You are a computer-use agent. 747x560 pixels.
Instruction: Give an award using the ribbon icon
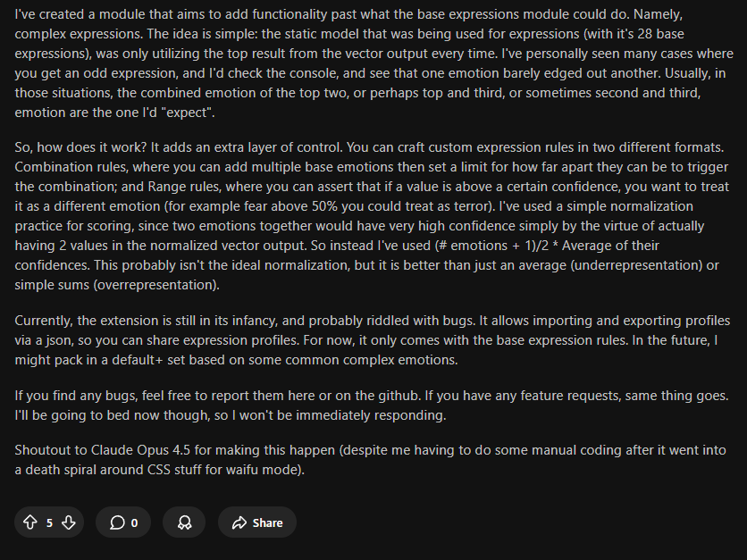click(184, 522)
